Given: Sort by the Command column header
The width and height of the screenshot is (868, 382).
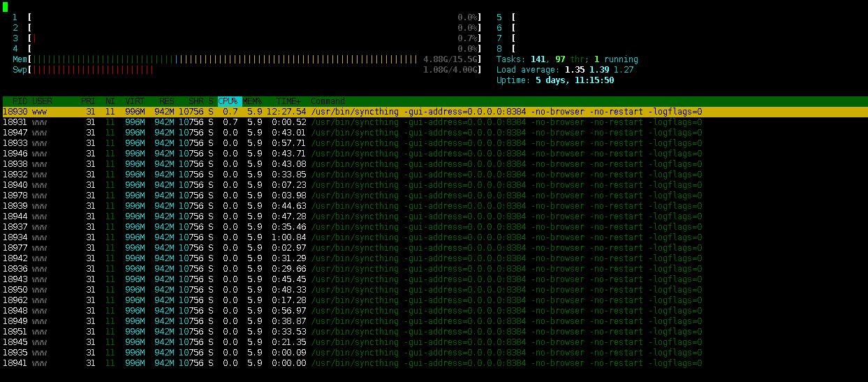Looking at the screenshot, I should point(328,101).
